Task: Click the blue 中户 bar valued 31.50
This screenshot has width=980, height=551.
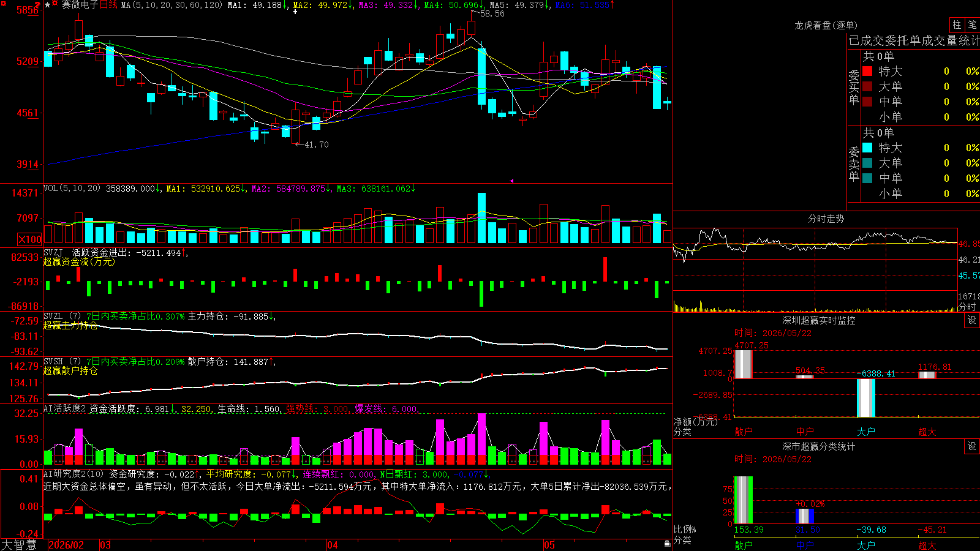Action: pyautogui.click(x=804, y=516)
